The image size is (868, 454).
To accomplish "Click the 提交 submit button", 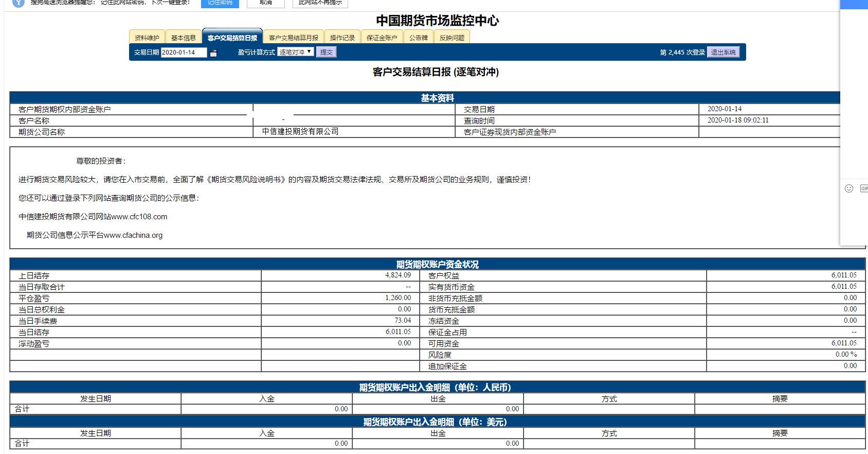I will click(326, 52).
